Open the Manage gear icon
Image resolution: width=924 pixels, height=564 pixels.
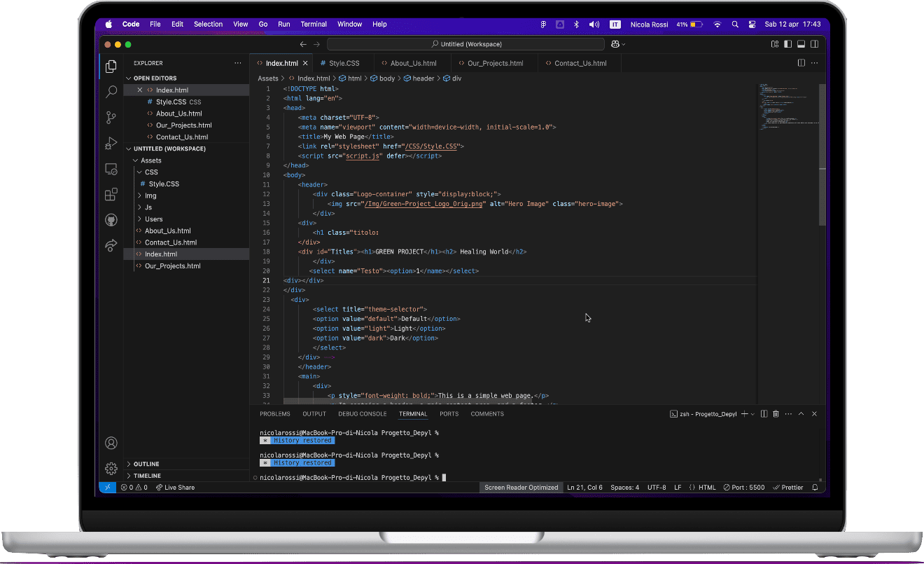tap(111, 468)
